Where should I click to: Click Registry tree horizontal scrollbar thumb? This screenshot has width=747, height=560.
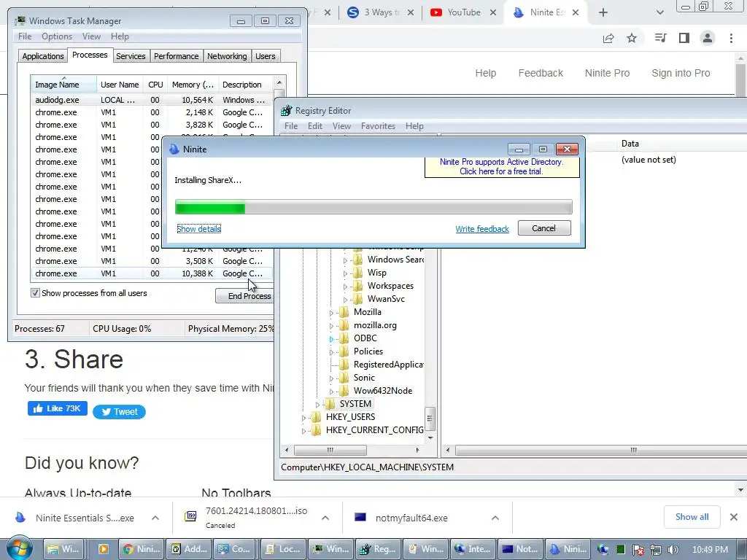(330, 450)
